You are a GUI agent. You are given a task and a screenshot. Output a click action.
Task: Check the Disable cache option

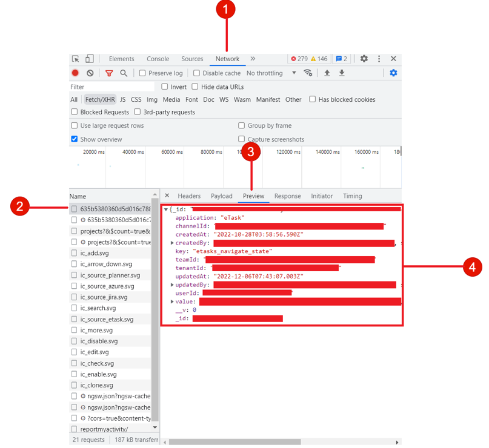pyautogui.click(x=196, y=73)
